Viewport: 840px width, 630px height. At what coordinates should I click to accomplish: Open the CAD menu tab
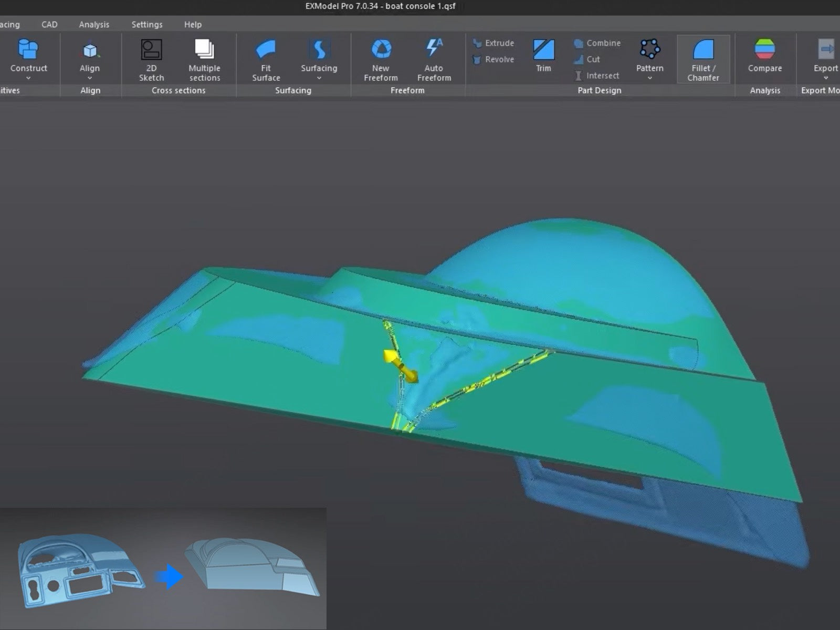49,24
